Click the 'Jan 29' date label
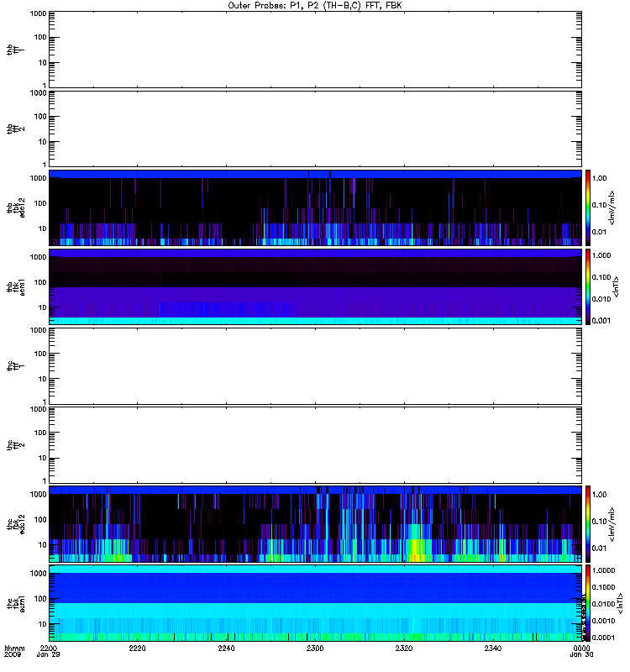The image size is (630, 672). click(49, 654)
